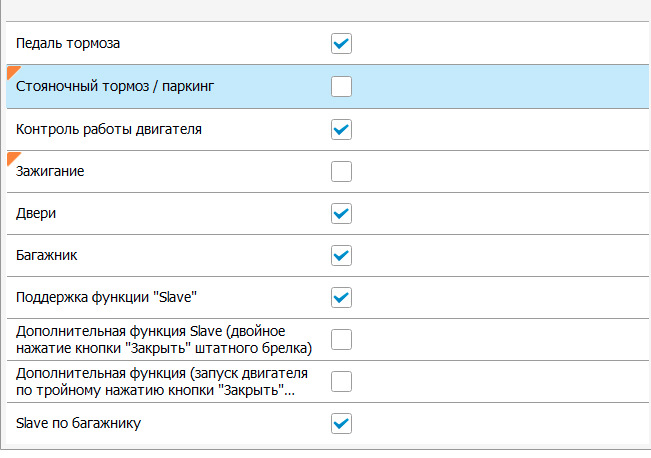Select the "Slave по багажнику" label text

79,424
